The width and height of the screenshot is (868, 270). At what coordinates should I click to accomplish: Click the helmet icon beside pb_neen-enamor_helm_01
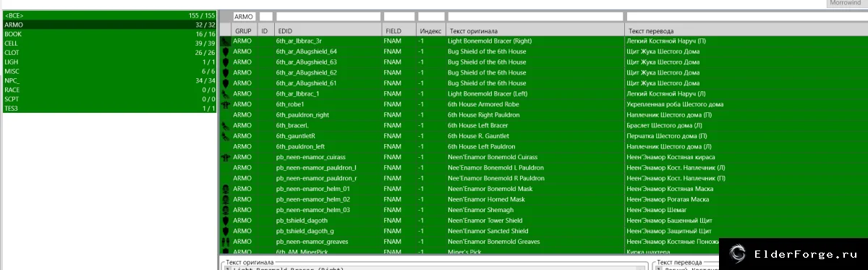click(226, 188)
